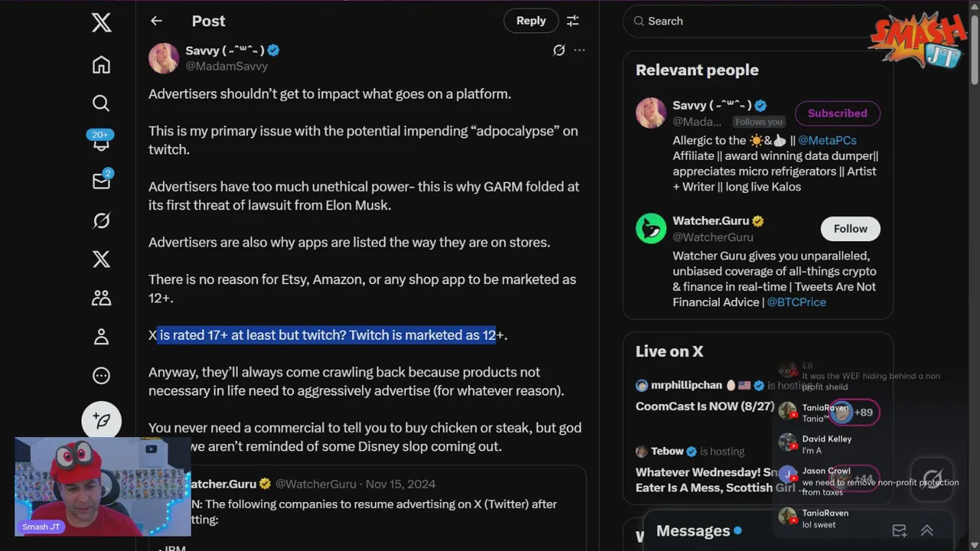Start a new message from Messages bar
980x551 pixels.
(x=900, y=530)
